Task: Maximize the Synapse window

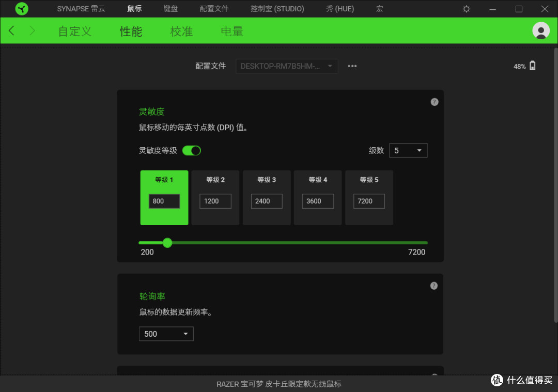Action: 519,9
